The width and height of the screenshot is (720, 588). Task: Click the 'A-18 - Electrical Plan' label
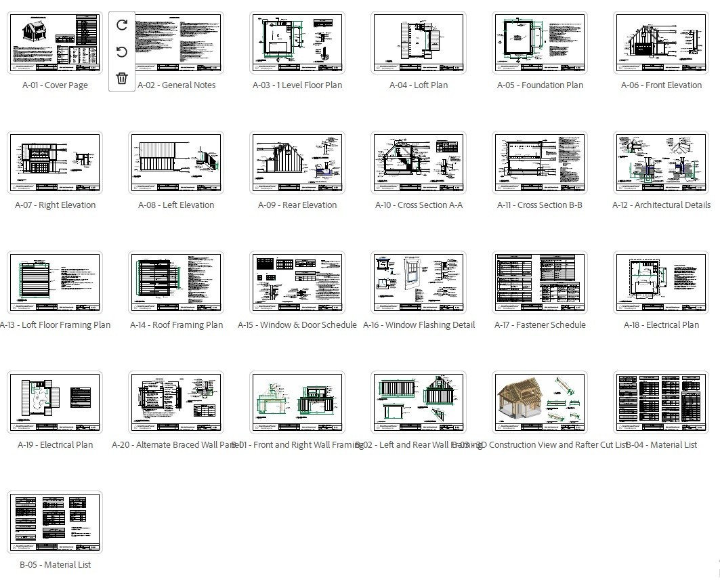[x=661, y=324]
